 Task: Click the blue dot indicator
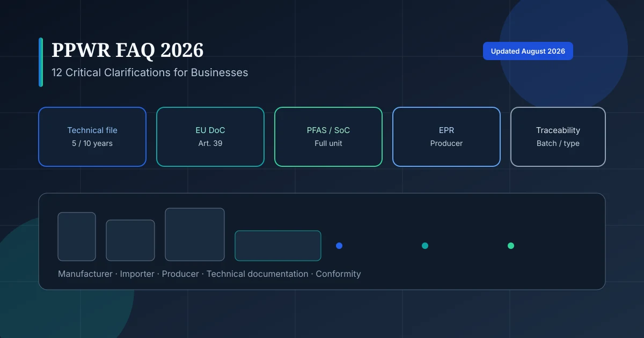(339, 246)
